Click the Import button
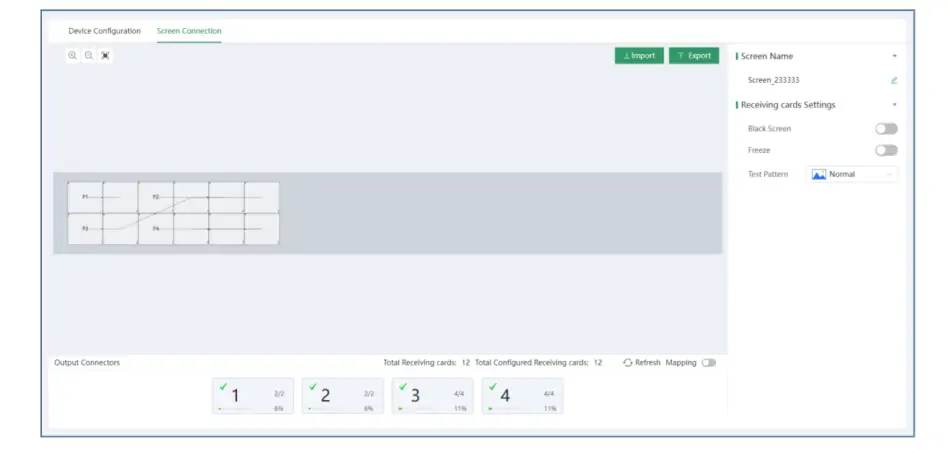This screenshot has width=948, height=449. click(639, 56)
